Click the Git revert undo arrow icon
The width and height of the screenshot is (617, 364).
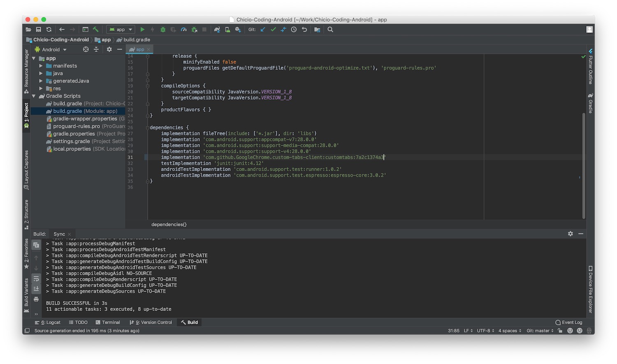coord(304,30)
